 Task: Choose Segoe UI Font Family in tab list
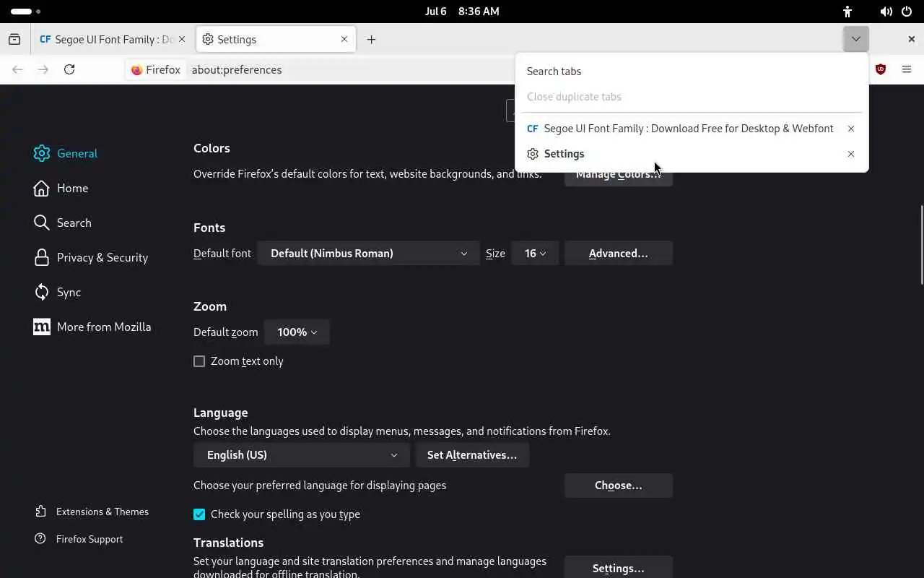680,129
